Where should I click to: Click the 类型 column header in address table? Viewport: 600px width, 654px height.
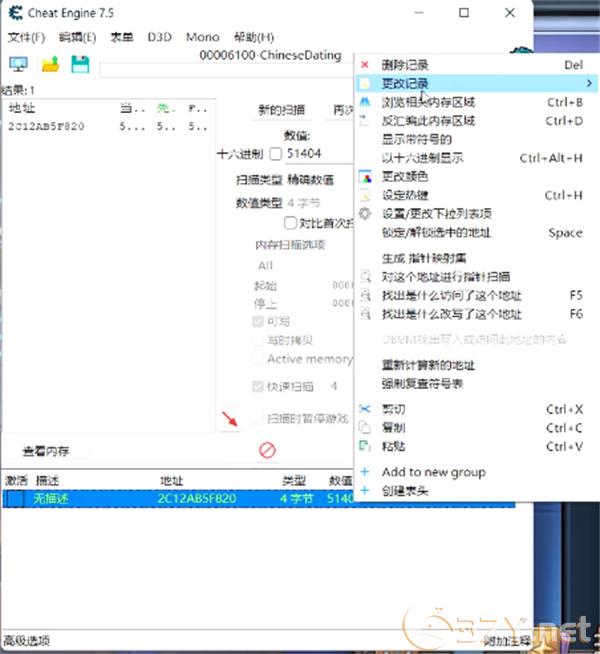[x=294, y=481]
